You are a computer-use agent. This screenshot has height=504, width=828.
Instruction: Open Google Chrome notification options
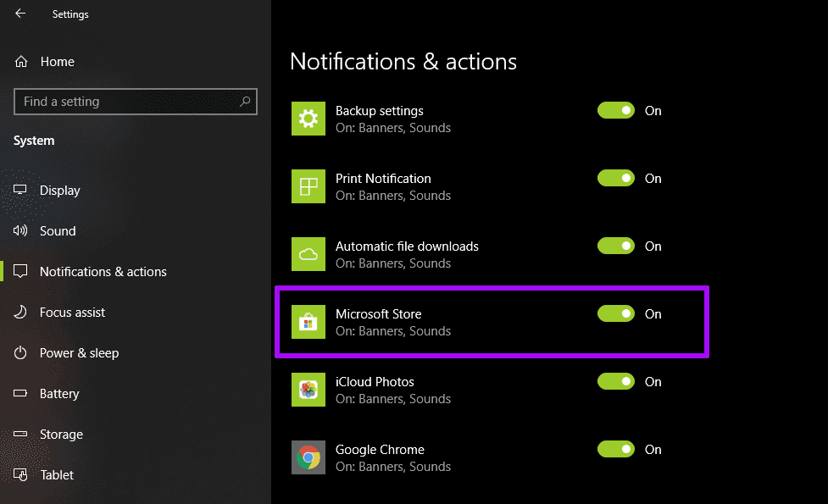pos(380,449)
